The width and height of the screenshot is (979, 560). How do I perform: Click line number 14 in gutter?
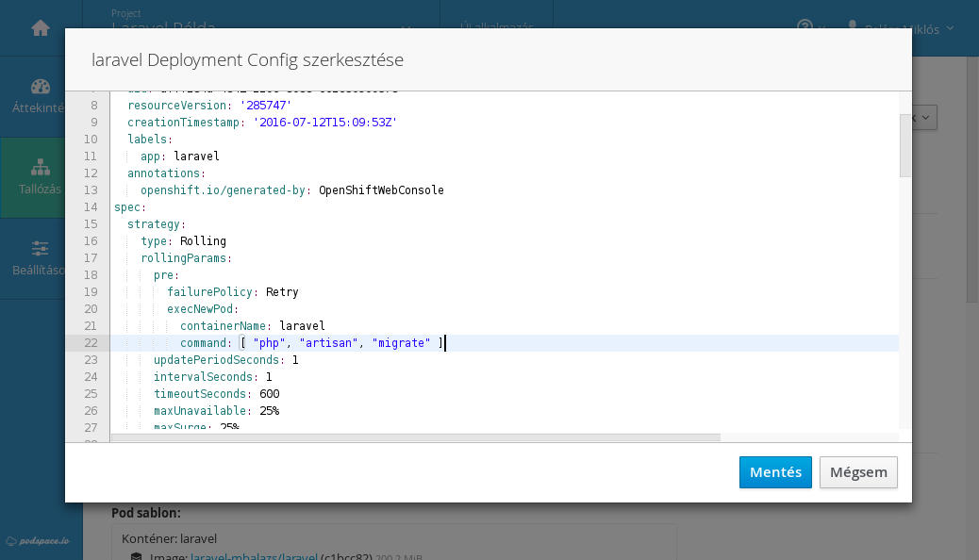pyautogui.click(x=91, y=207)
